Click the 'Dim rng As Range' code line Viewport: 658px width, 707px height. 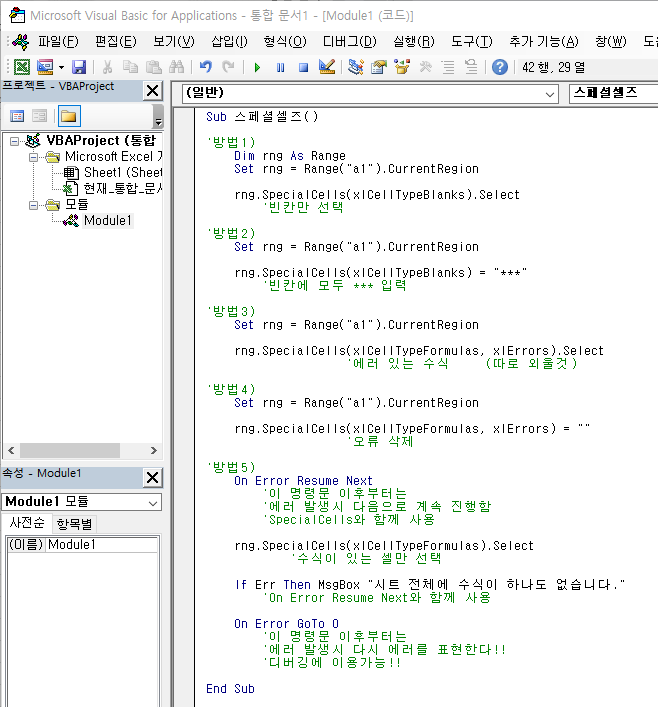click(290, 156)
